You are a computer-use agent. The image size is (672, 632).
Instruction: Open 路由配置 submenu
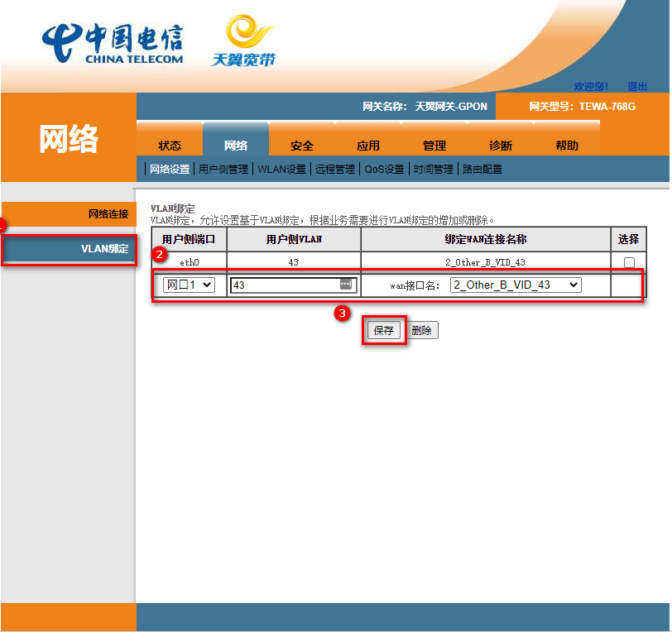coord(482,170)
